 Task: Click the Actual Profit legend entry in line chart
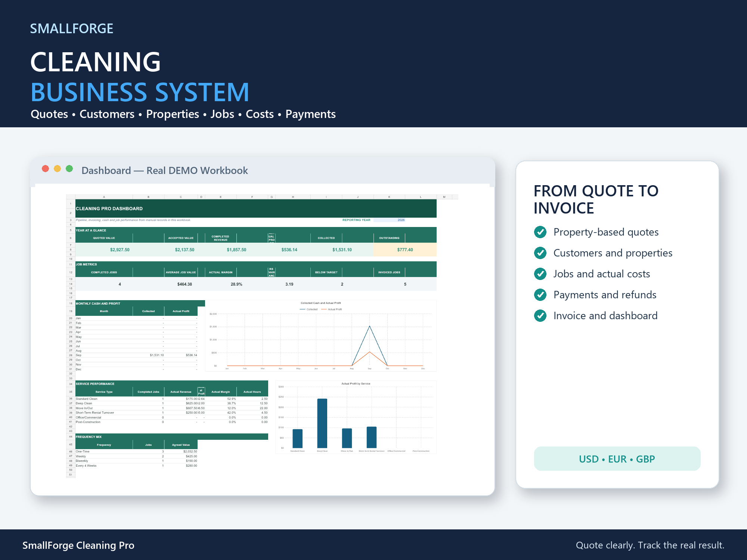(x=332, y=309)
